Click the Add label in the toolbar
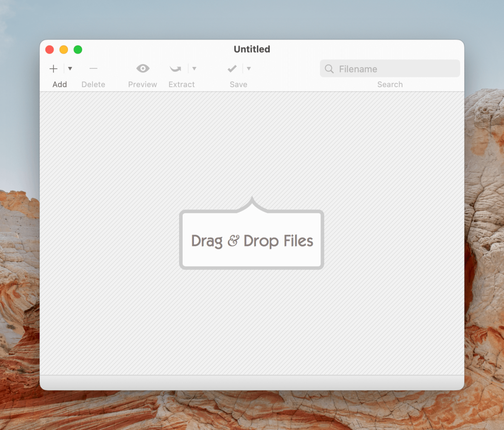The image size is (504, 430). pyautogui.click(x=60, y=84)
